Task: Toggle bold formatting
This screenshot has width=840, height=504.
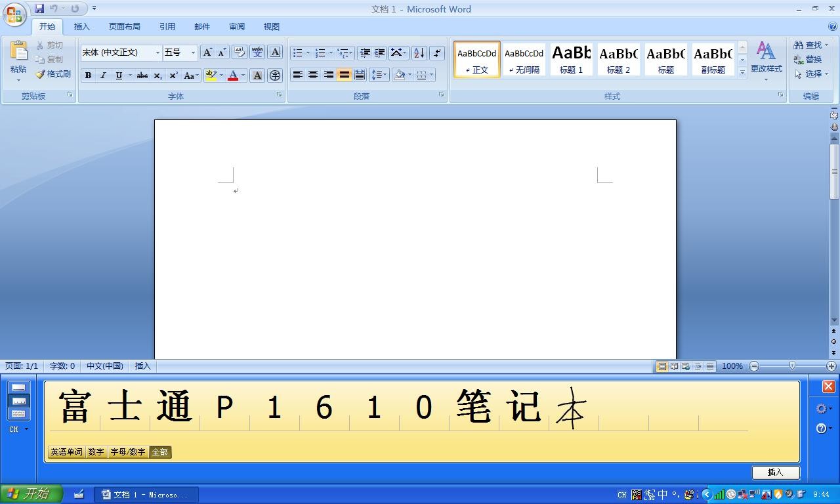Action: click(88, 75)
